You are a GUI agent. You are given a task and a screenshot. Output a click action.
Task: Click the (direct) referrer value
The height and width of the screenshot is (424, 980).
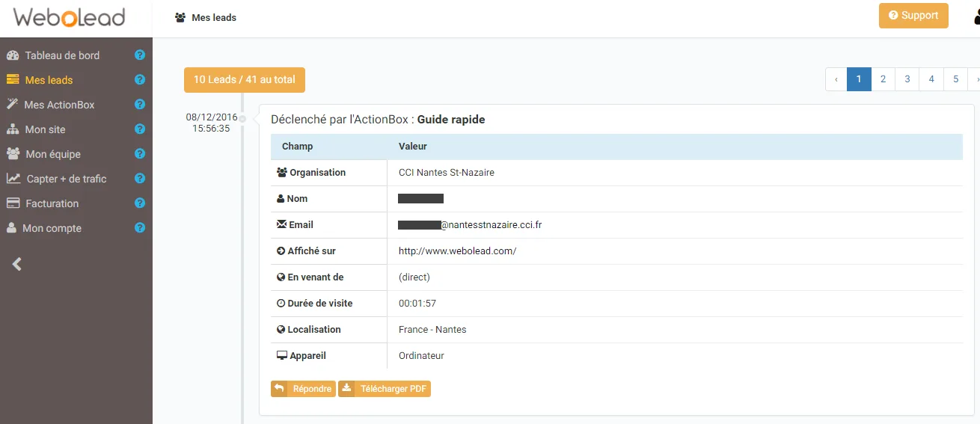pyautogui.click(x=414, y=277)
